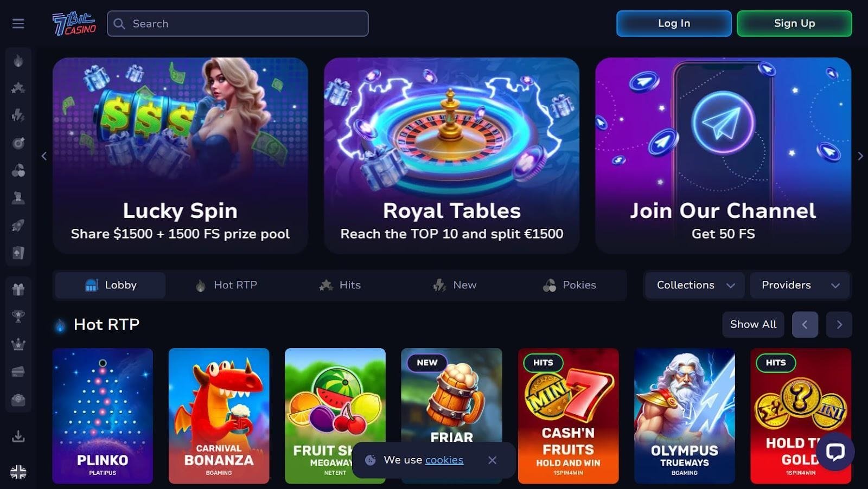Screen dimensions: 868x489
Task: Click the gift box sidebar icon
Action: [x=18, y=289]
